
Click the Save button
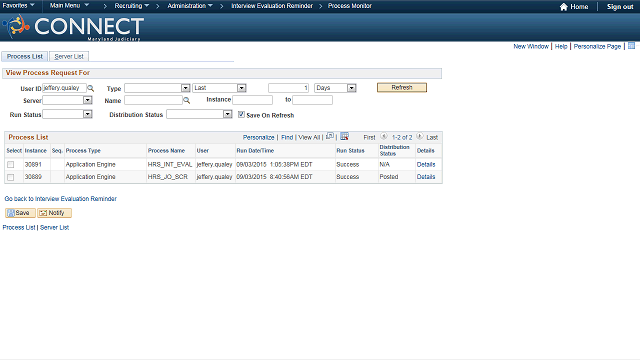tap(20, 213)
